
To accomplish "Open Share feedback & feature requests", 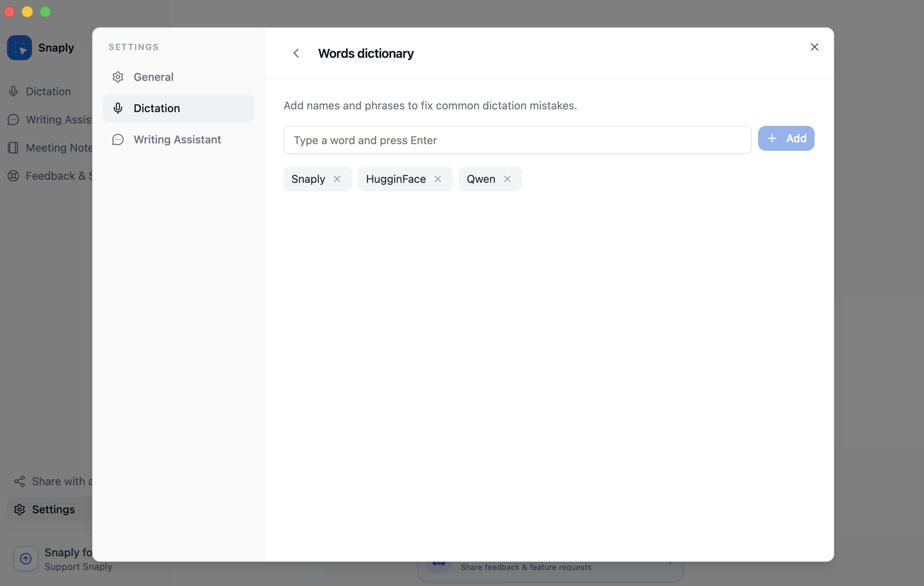I will click(526, 567).
